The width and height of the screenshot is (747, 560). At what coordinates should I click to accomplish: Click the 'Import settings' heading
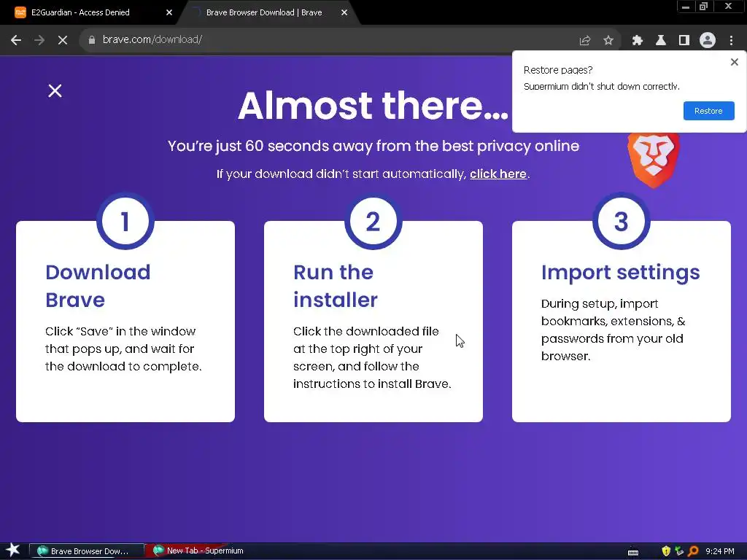[620, 273]
